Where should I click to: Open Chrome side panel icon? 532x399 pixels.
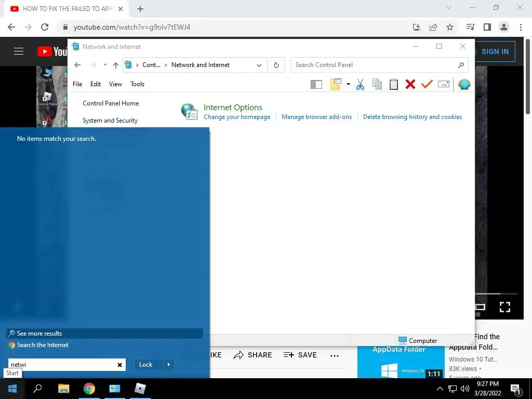pos(487,27)
